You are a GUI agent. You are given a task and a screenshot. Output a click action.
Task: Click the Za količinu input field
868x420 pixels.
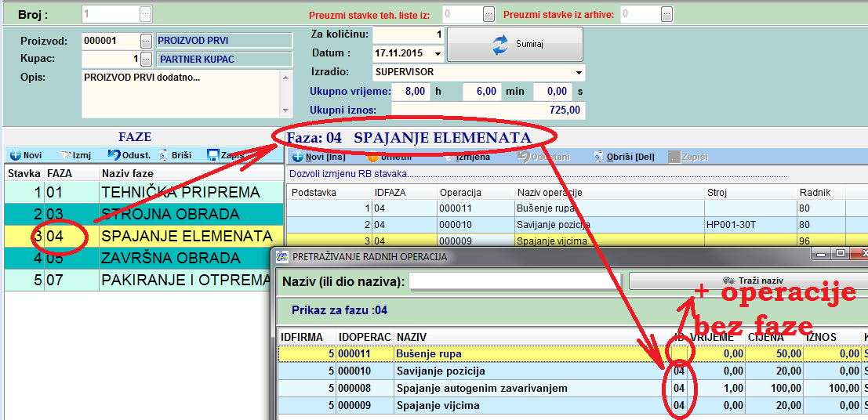409,34
